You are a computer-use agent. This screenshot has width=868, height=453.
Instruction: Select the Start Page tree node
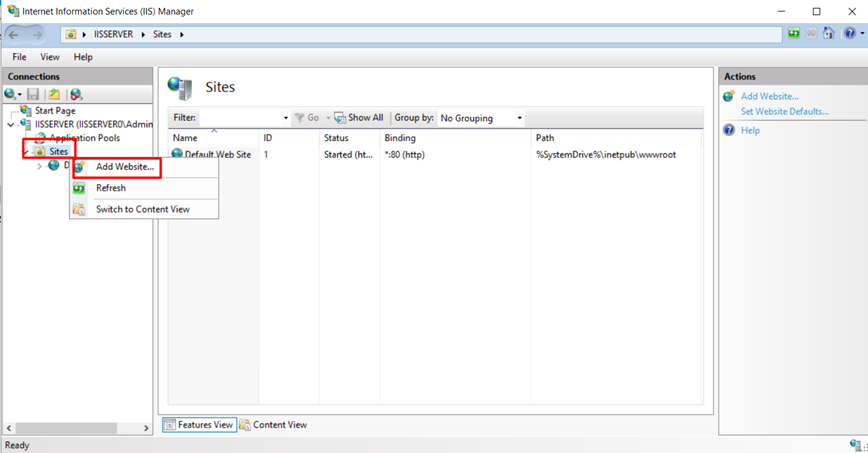pyautogui.click(x=55, y=110)
